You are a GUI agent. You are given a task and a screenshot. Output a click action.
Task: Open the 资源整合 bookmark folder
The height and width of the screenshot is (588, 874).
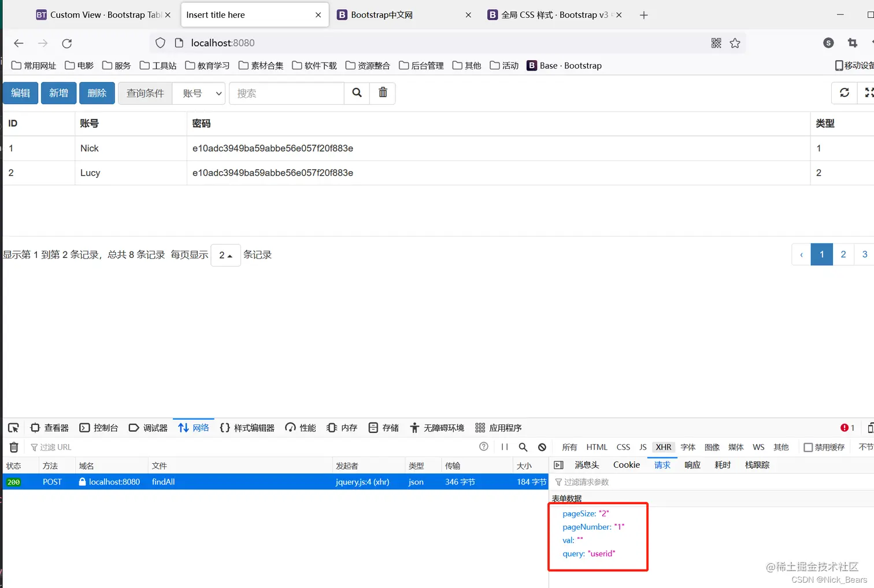368,65
